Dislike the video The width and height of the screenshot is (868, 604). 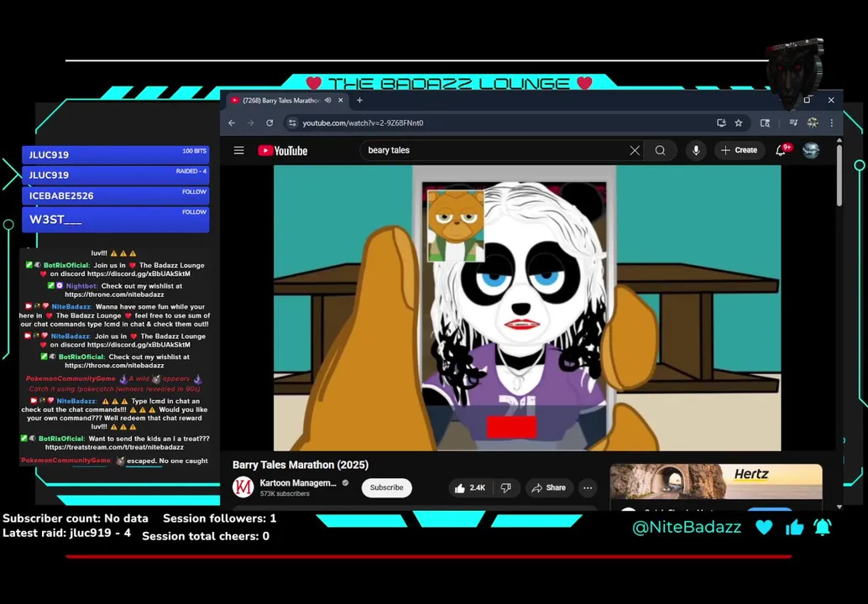505,488
